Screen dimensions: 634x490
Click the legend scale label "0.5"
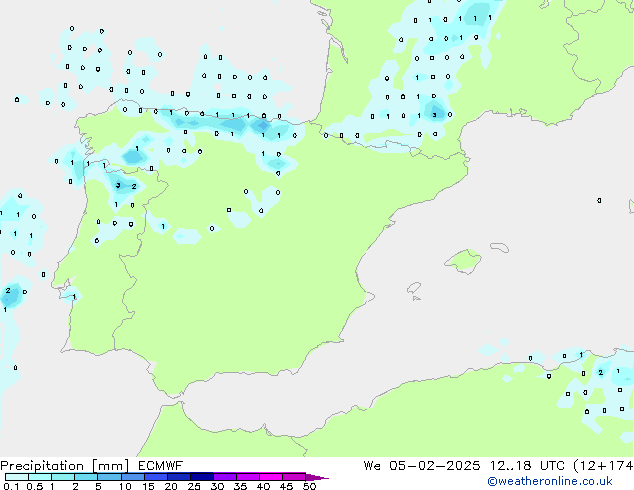(35, 486)
